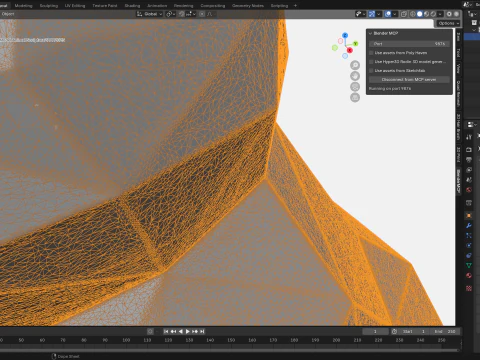Switch to wireframe viewport shading
480x360 pixels.
pos(413,14)
